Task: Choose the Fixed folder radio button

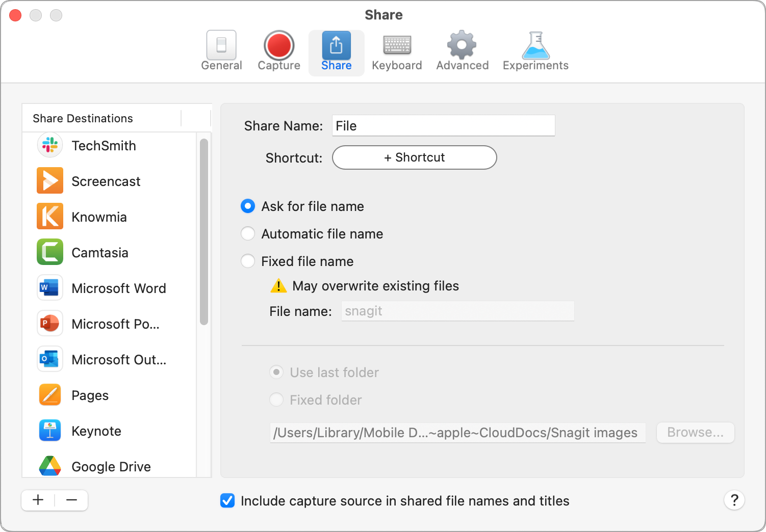Action: pos(276,400)
